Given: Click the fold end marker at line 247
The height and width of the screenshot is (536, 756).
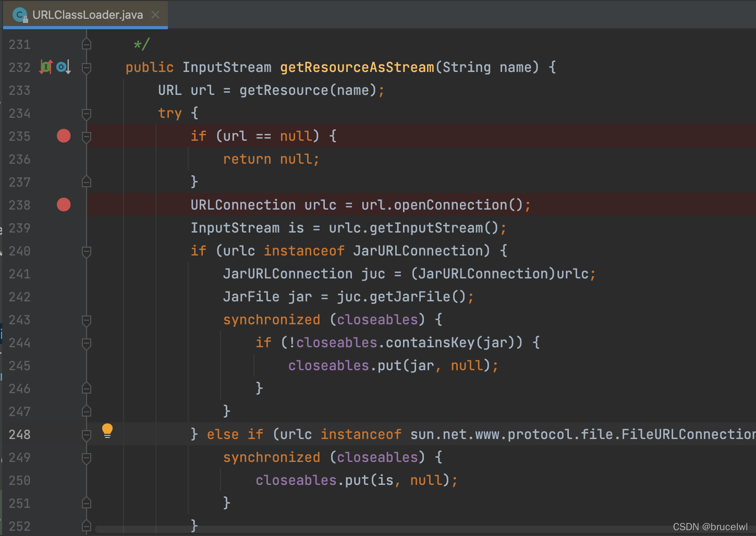Looking at the screenshot, I should click(x=87, y=411).
